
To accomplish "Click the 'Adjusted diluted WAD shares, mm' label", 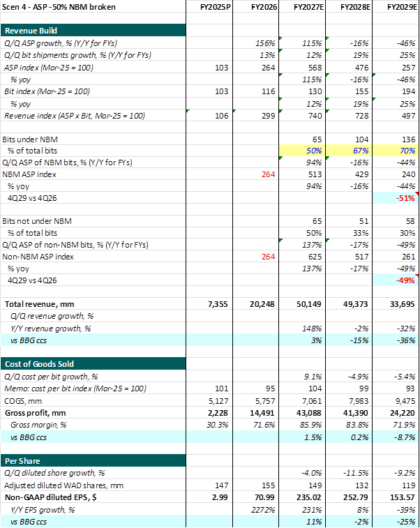I will [63, 485].
